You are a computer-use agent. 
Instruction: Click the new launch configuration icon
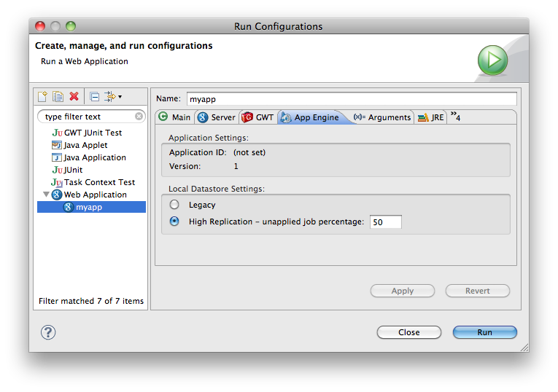click(43, 96)
